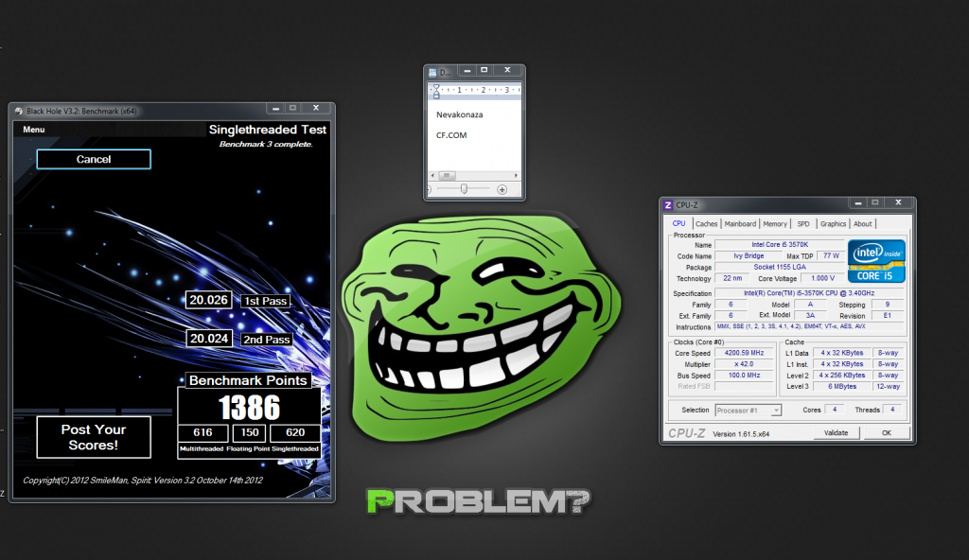Screen dimensions: 969x560
Task: Click the document window title bar icon
Action: tap(432, 72)
